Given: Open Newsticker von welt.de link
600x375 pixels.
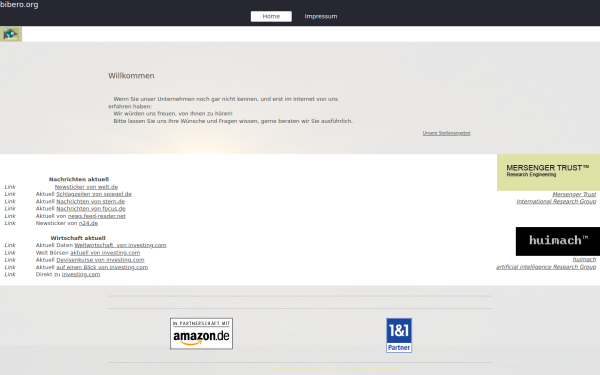Looking at the screenshot, I should coord(86,187).
